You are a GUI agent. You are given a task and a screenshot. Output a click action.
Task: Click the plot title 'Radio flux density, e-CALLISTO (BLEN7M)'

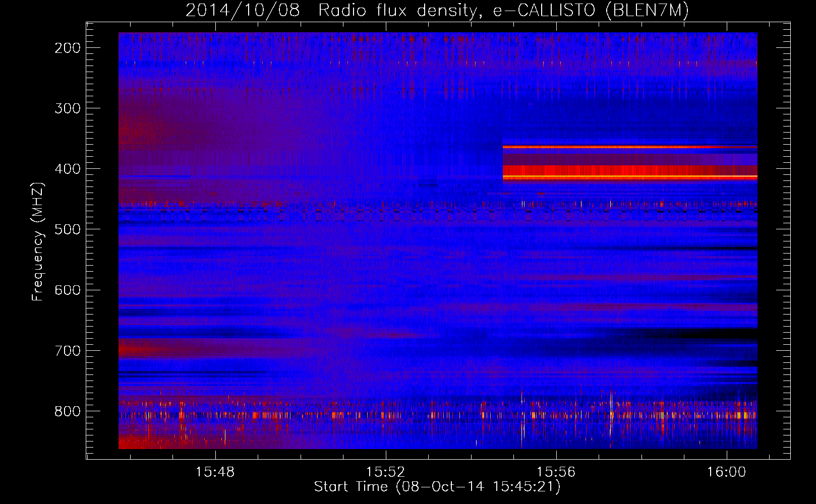click(x=503, y=11)
